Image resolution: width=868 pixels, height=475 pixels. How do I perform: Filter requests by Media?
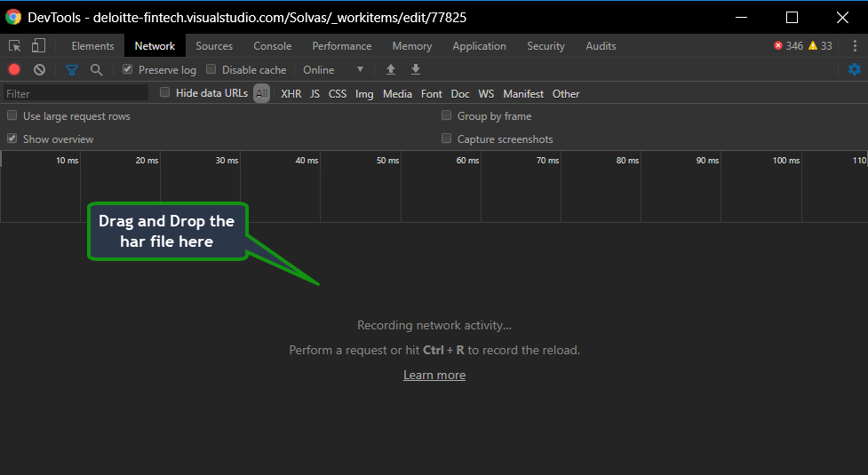tap(397, 94)
